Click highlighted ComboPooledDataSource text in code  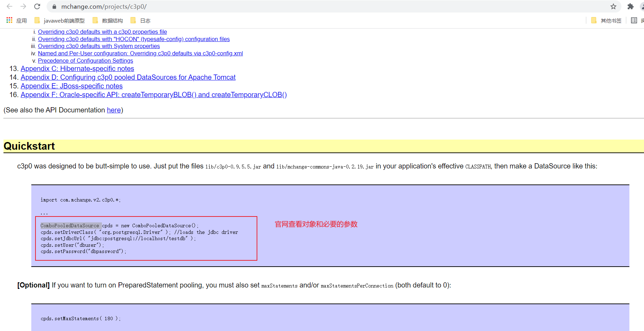(x=71, y=226)
